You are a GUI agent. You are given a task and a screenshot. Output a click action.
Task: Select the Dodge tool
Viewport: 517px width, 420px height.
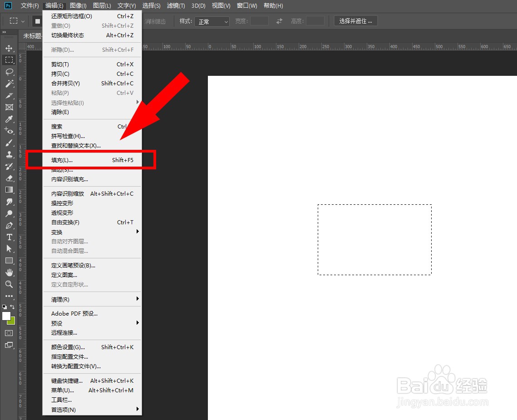(x=9, y=213)
